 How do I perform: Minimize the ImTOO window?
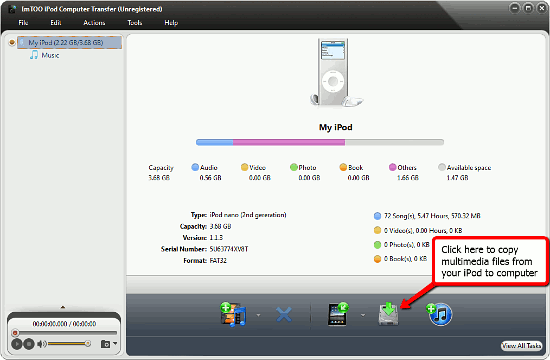(x=515, y=8)
